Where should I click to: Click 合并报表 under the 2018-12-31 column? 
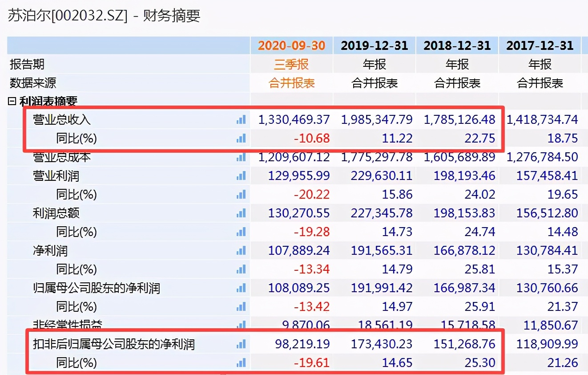(457, 83)
